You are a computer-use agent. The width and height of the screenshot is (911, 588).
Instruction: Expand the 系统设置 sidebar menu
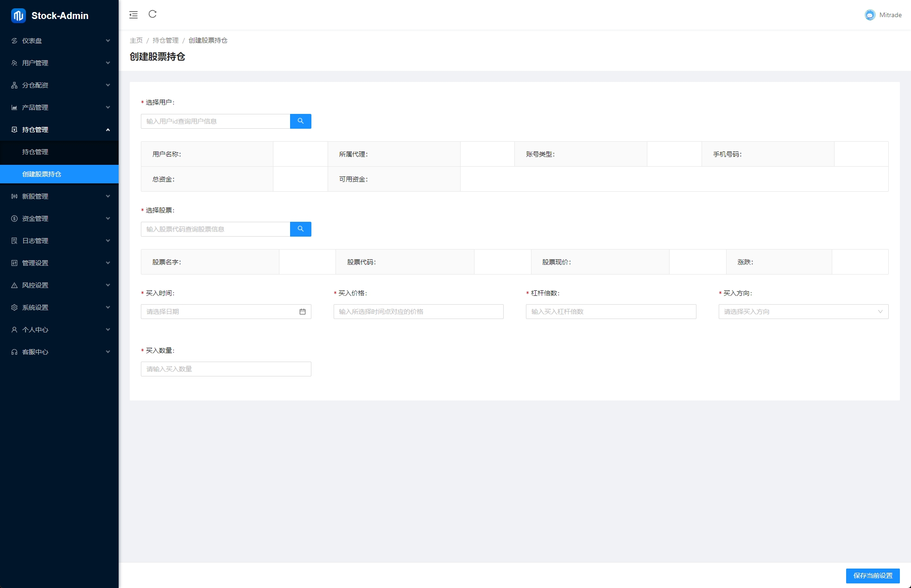point(59,307)
